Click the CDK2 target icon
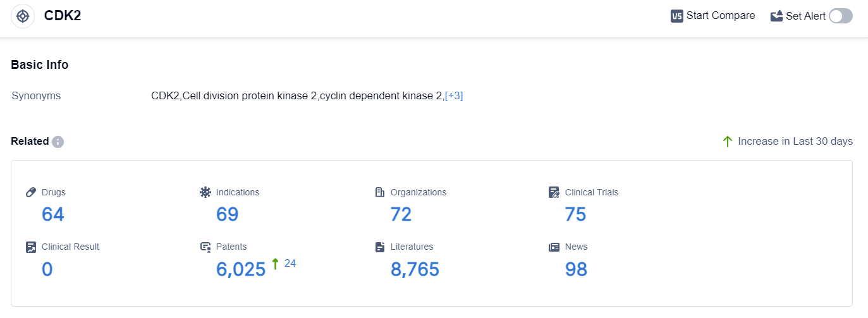 point(23,16)
